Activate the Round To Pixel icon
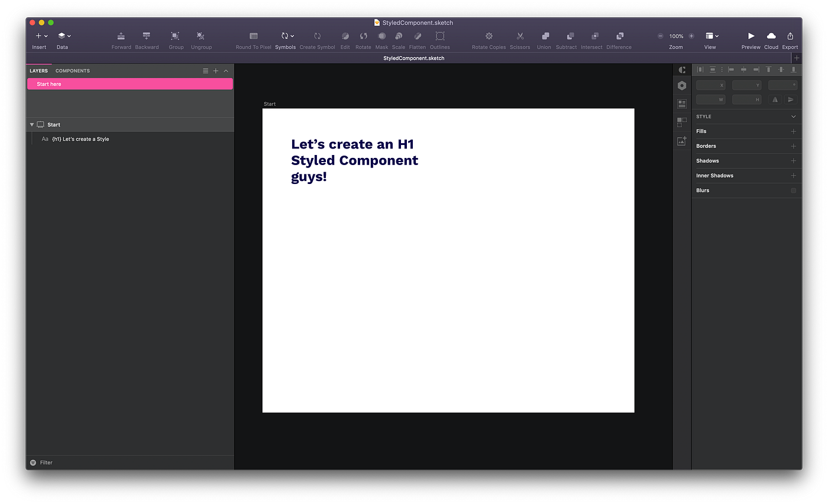The image size is (828, 504). tap(253, 36)
